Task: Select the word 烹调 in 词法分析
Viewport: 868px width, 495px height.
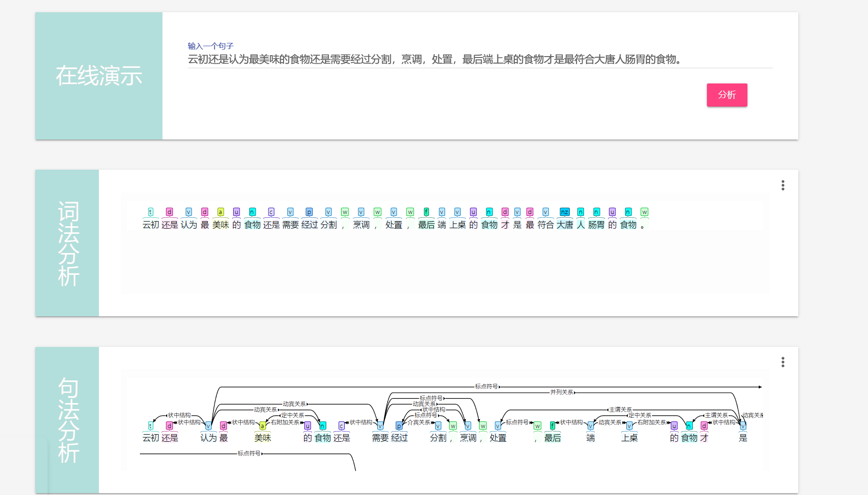Action: 361,225
